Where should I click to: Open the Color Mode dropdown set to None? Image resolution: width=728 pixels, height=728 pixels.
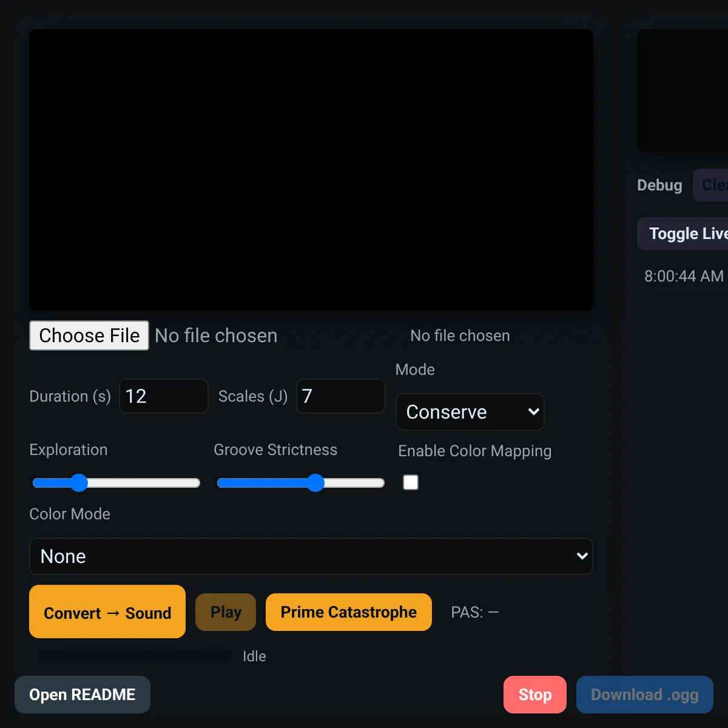(311, 556)
